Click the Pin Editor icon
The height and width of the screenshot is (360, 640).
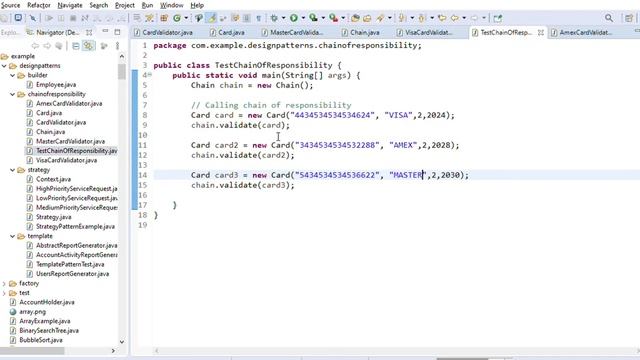(x=497, y=18)
